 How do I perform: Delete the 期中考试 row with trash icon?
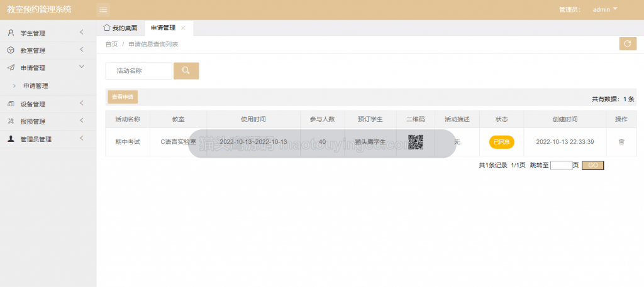621,142
